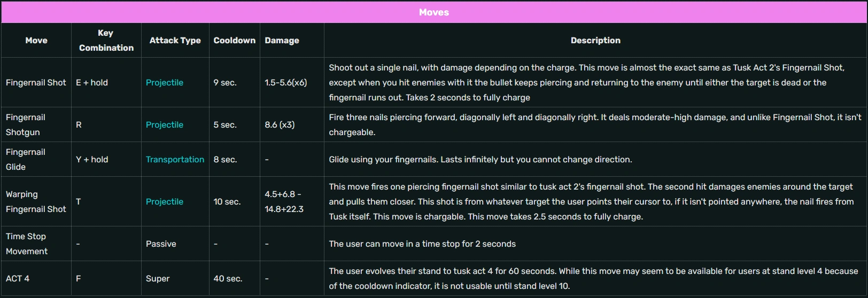
Task: Follow the Transportation attack type link
Action: coord(175,160)
